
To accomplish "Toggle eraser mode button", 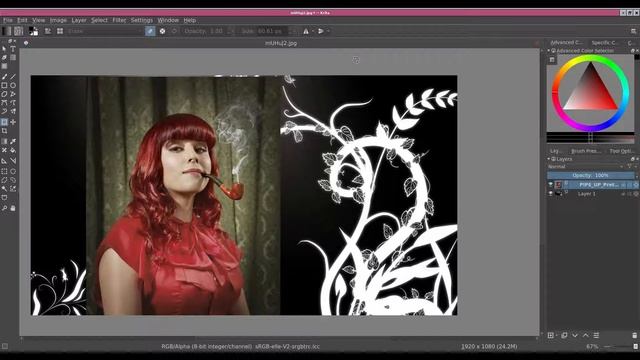I will pos(150,31).
